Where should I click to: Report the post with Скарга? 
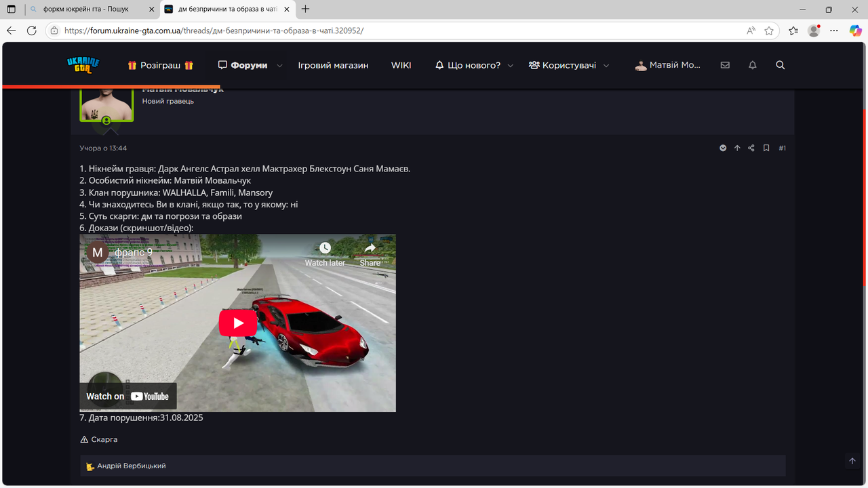(99, 439)
